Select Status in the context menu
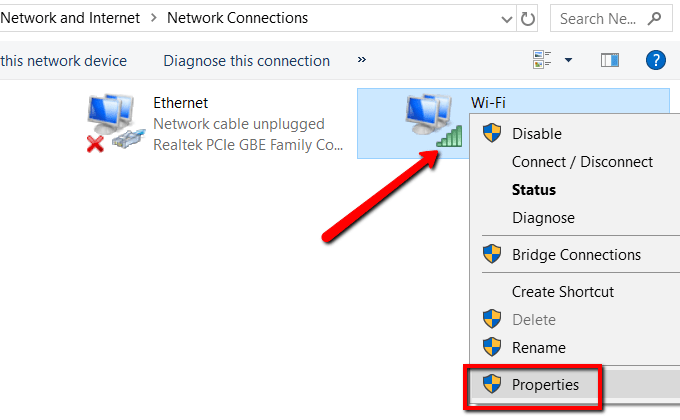This screenshot has height=420, width=680. click(x=534, y=190)
